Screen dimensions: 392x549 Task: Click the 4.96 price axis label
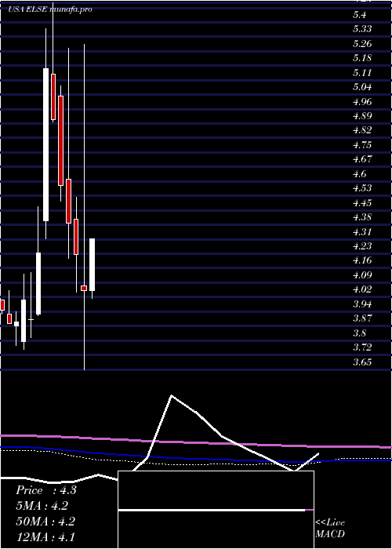click(x=362, y=101)
